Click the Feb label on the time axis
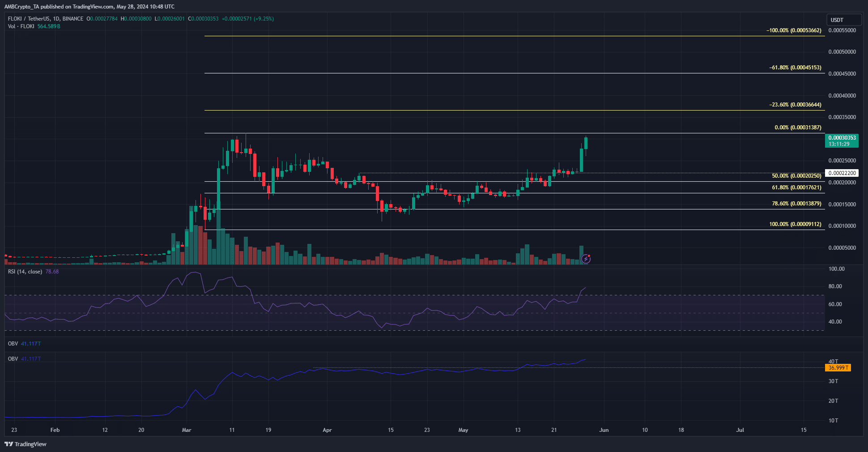Screen dimensions: 868x452 click(x=55, y=430)
